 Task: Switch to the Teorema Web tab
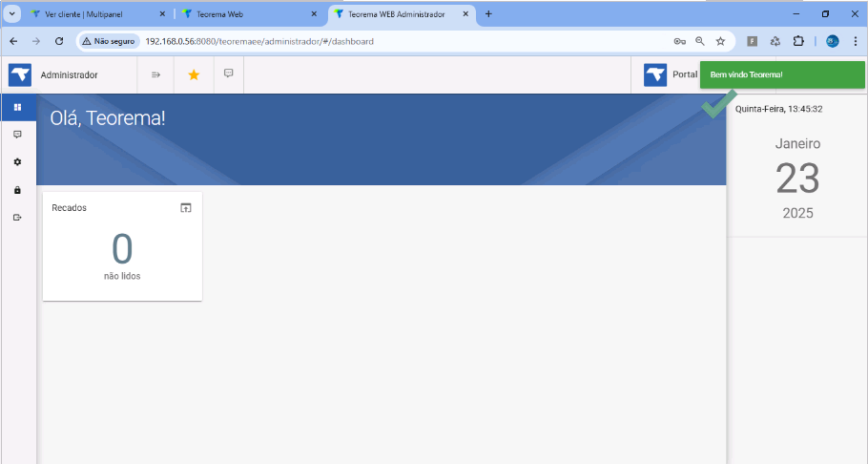[x=250, y=14]
